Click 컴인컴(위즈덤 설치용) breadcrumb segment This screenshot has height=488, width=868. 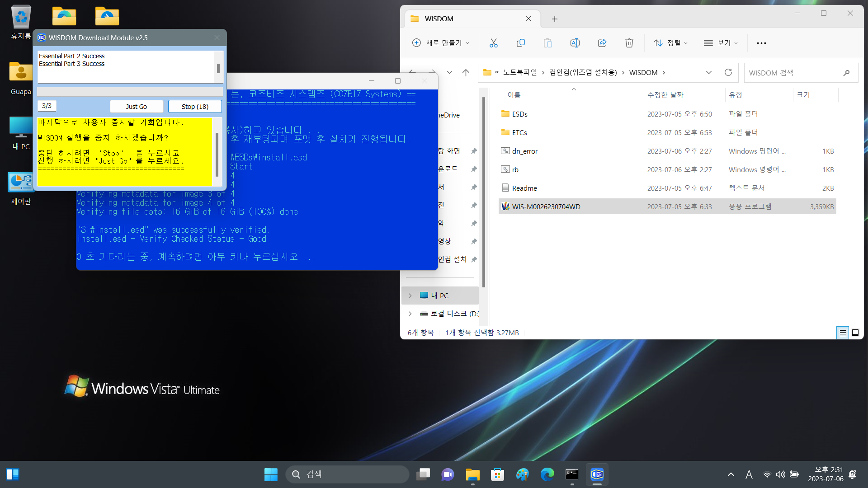pos(583,72)
